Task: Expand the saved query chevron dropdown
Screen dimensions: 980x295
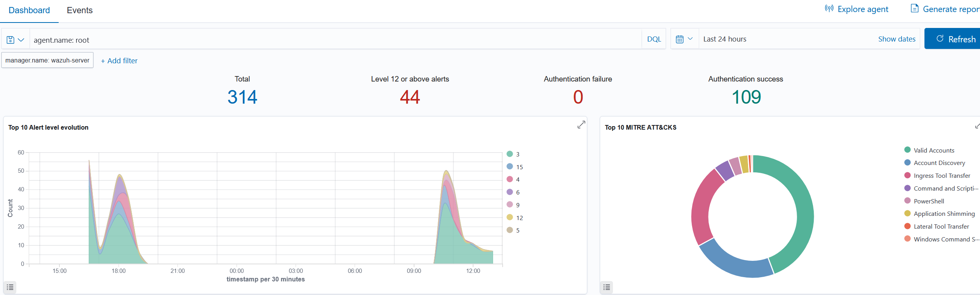Action: pos(21,40)
